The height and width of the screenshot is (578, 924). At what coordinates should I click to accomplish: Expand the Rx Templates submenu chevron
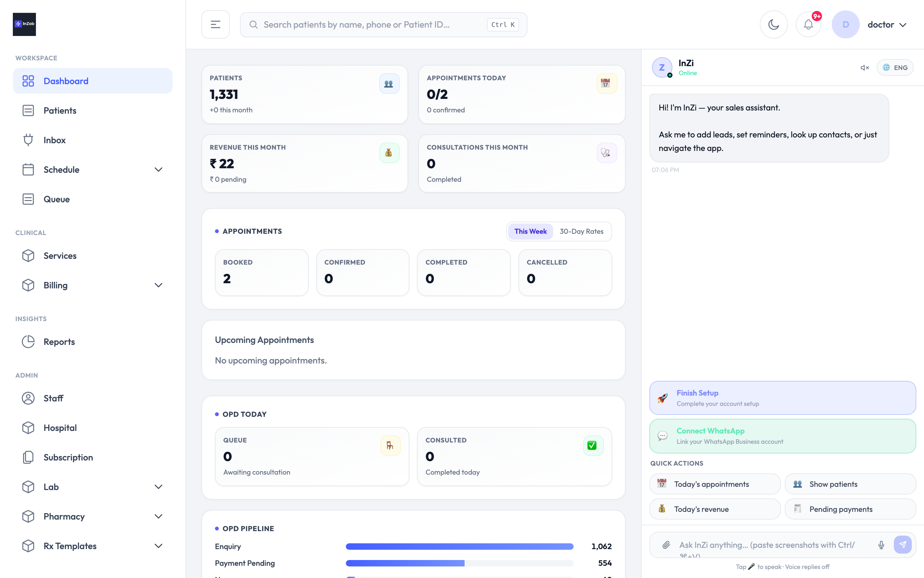click(x=158, y=546)
